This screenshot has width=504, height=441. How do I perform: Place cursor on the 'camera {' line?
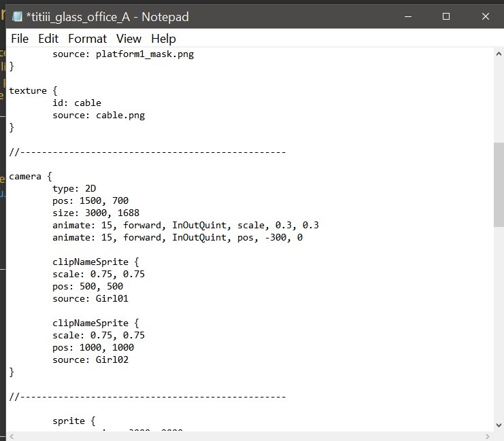[29, 177]
